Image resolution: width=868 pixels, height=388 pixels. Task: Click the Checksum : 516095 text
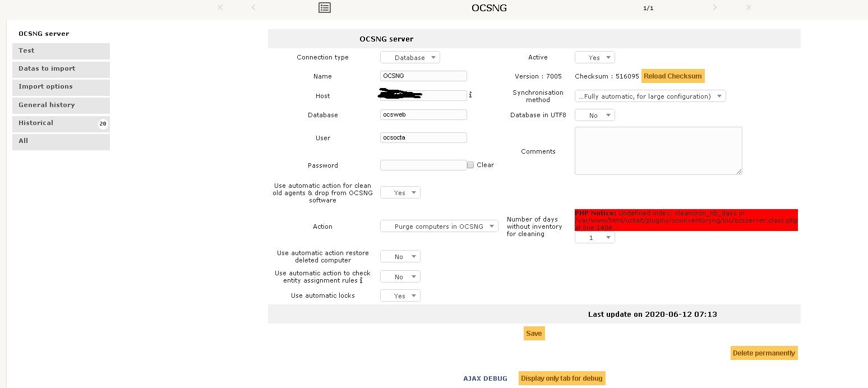click(607, 76)
